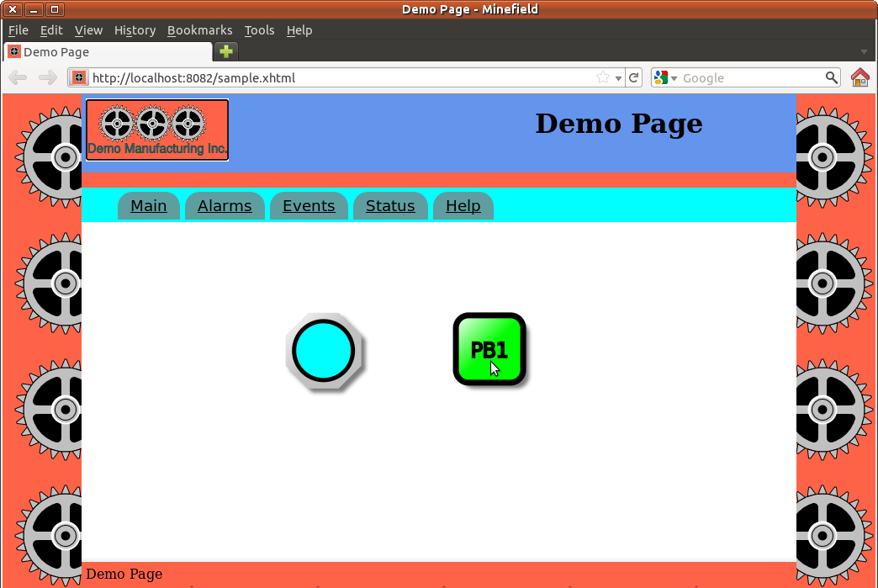Reload the current page
878x588 pixels.
pos(635,78)
